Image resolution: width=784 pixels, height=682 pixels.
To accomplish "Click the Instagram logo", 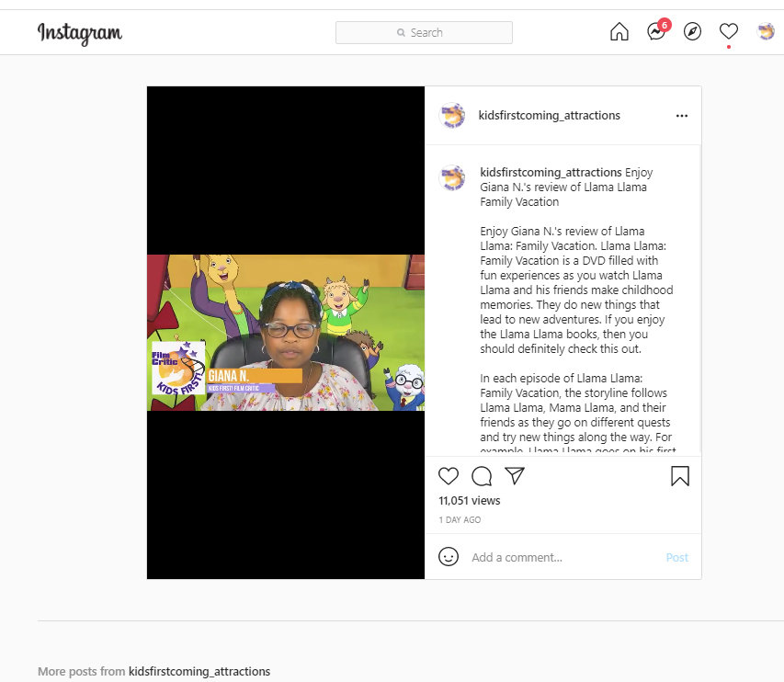I will point(80,33).
